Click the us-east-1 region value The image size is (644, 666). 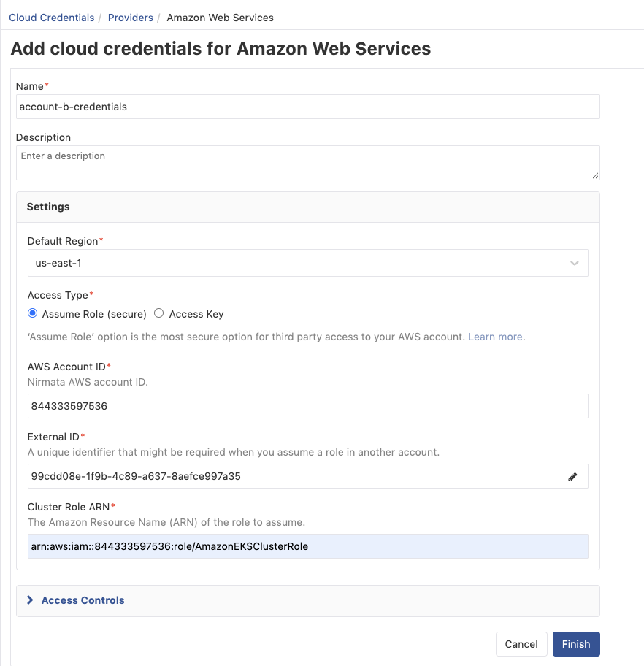[x=58, y=263]
